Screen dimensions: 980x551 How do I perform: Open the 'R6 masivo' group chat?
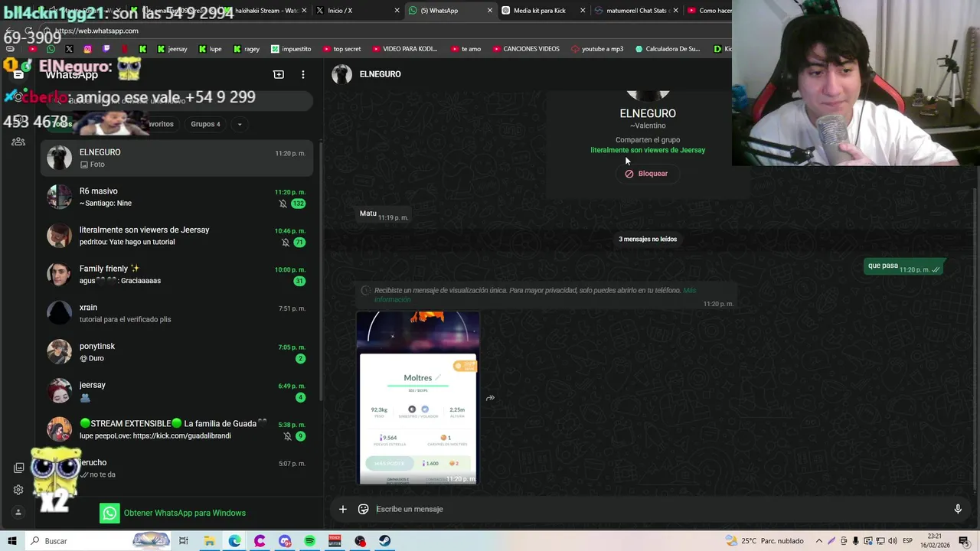coord(177,197)
